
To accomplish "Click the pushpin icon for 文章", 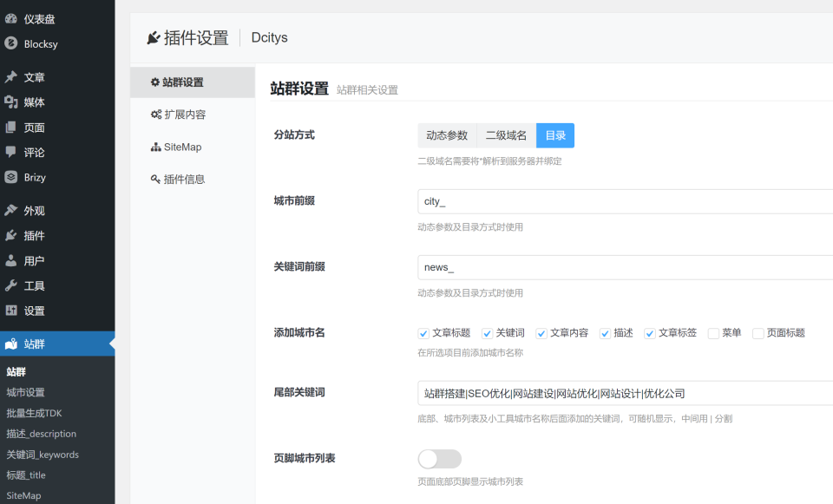I will [x=10, y=77].
